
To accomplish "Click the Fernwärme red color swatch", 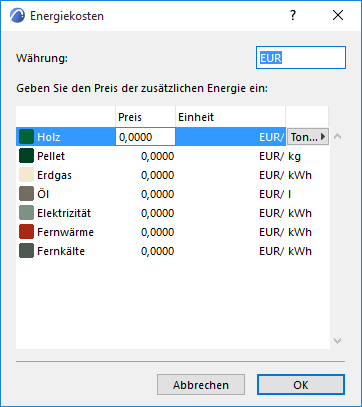I will (26, 232).
